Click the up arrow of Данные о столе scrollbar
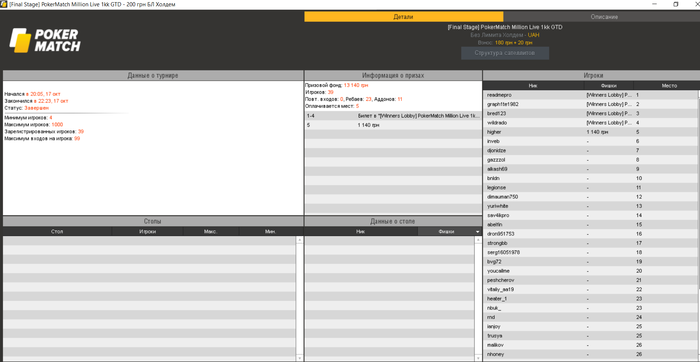The width and height of the screenshot is (700, 362). tap(479, 240)
